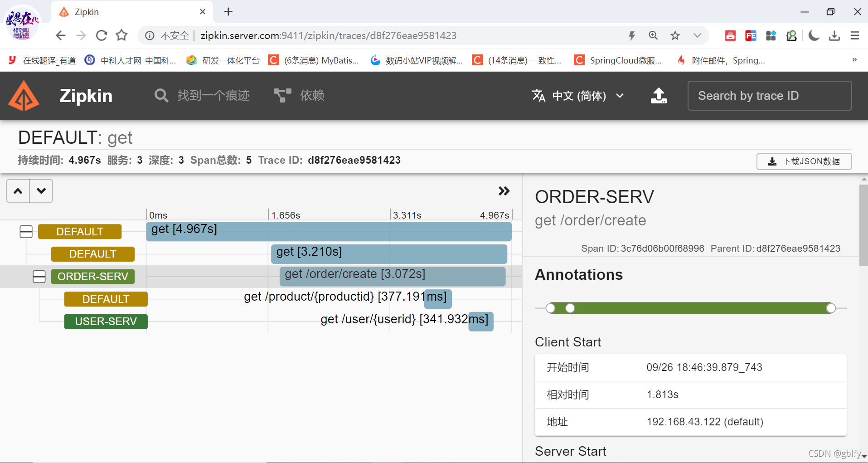Select the ORDER-SERV service label
This screenshot has width=868, height=463.
[93, 277]
